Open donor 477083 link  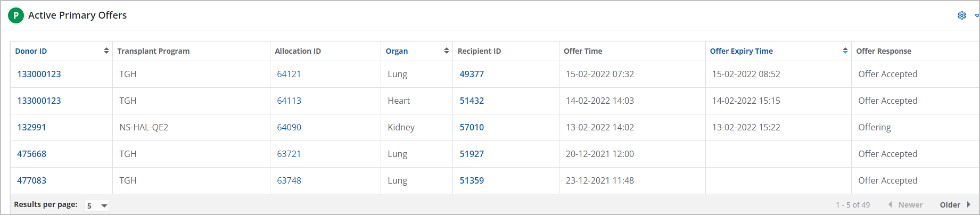pyautogui.click(x=31, y=180)
